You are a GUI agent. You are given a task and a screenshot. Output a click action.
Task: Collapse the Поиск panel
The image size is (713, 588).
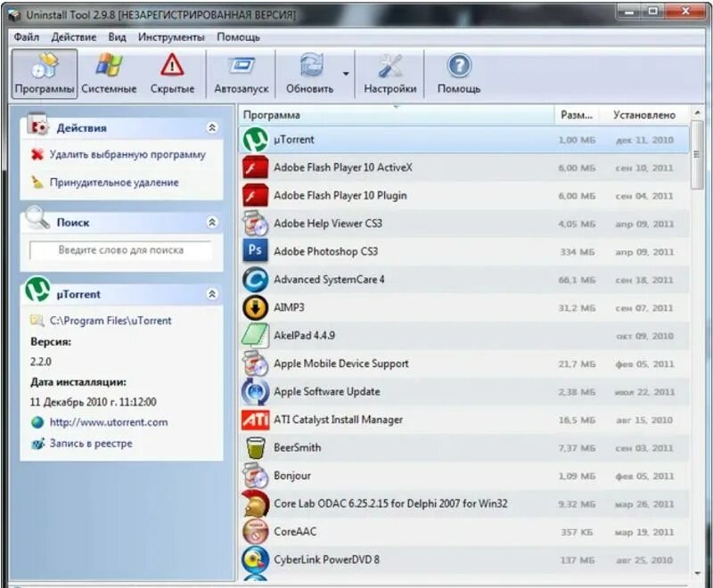(212, 222)
